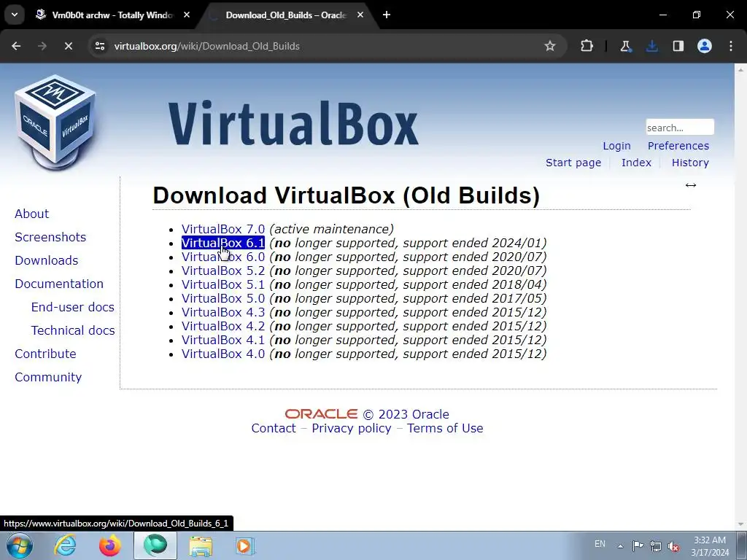Image resolution: width=747 pixels, height=560 pixels.
Task: Launch Firefox from the taskbar
Action: coord(110,545)
